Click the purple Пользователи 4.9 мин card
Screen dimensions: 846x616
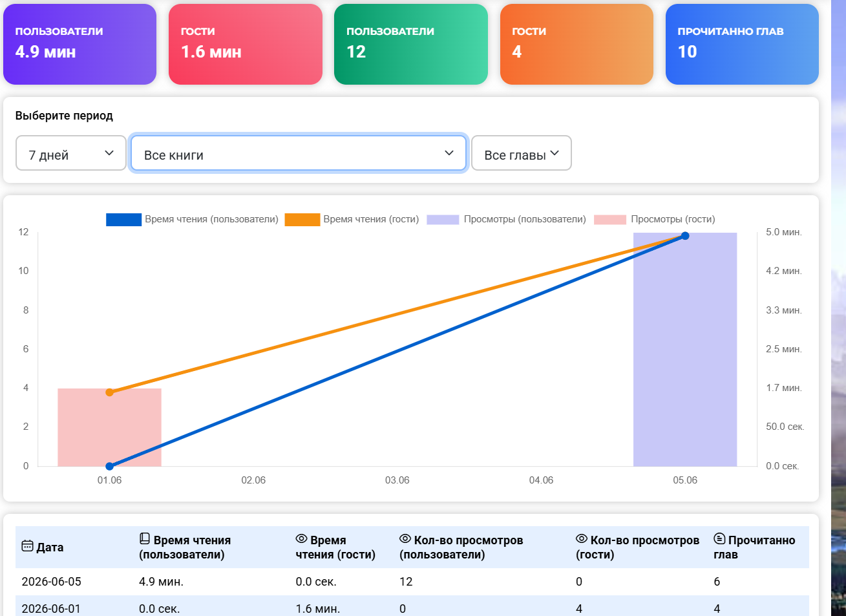[79, 44]
